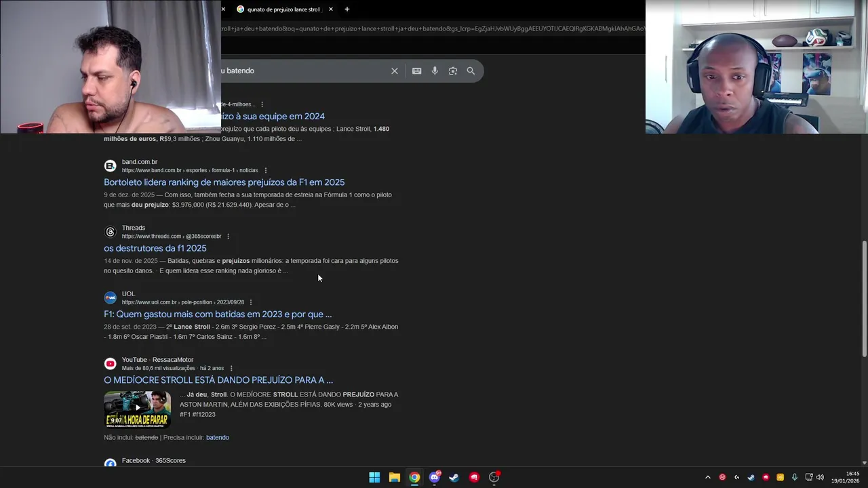The height and width of the screenshot is (488, 868).
Task: Click the magnifying glass search button
Action: tap(471, 70)
